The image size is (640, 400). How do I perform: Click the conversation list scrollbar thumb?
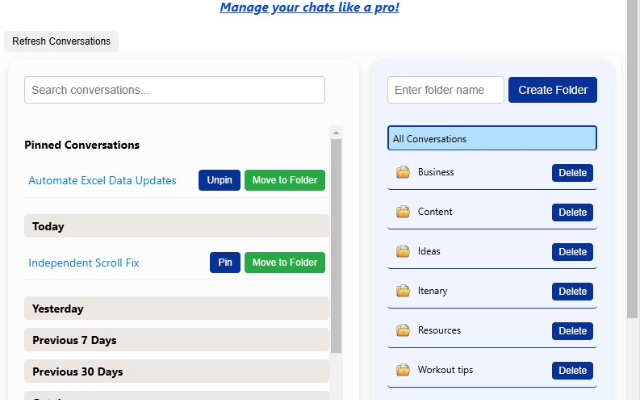[x=336, y=246]
